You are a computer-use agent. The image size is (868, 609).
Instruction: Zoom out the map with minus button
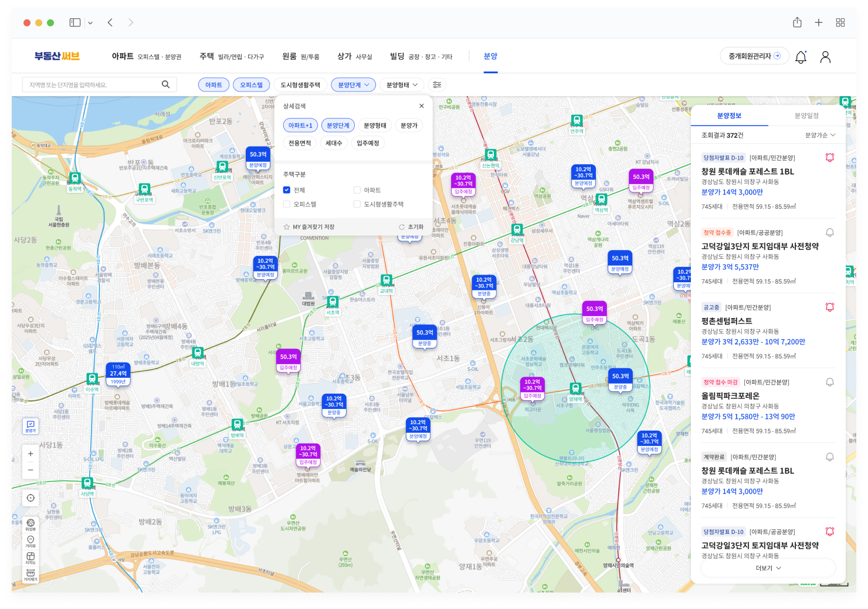[30, 470]
